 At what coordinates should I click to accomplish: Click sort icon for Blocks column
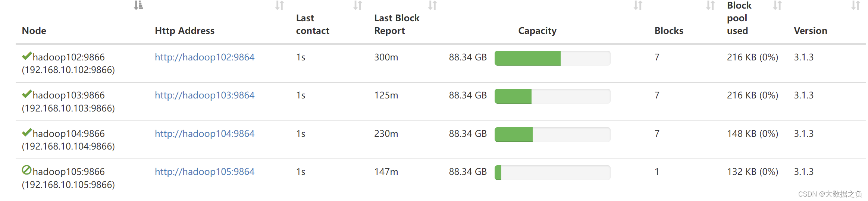click(x=710, y=5)
